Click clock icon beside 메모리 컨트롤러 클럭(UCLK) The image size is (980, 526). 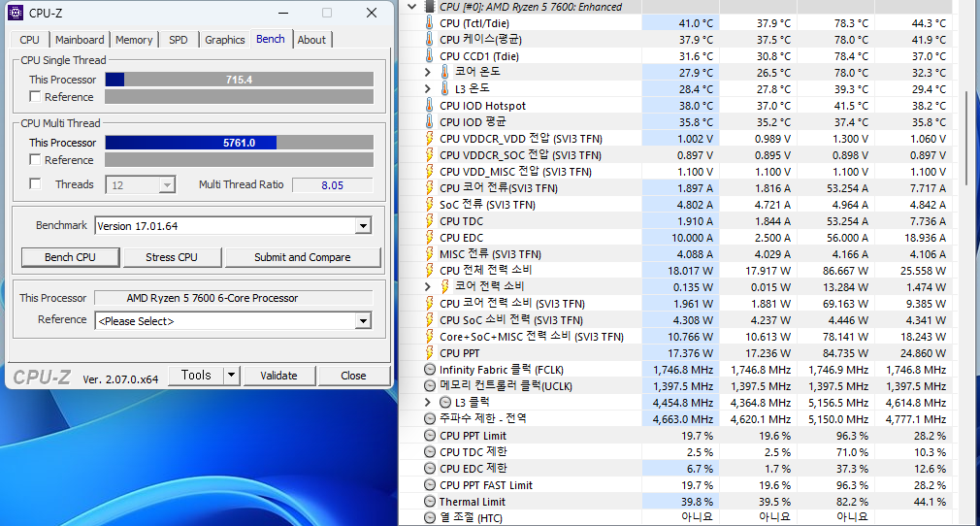pyautogui.click(x=430, y=386)
